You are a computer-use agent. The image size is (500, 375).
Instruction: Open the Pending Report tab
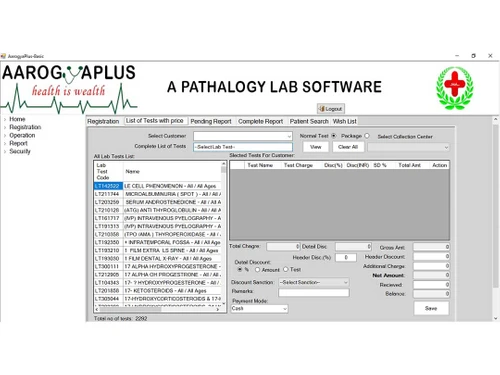(211, 121)
